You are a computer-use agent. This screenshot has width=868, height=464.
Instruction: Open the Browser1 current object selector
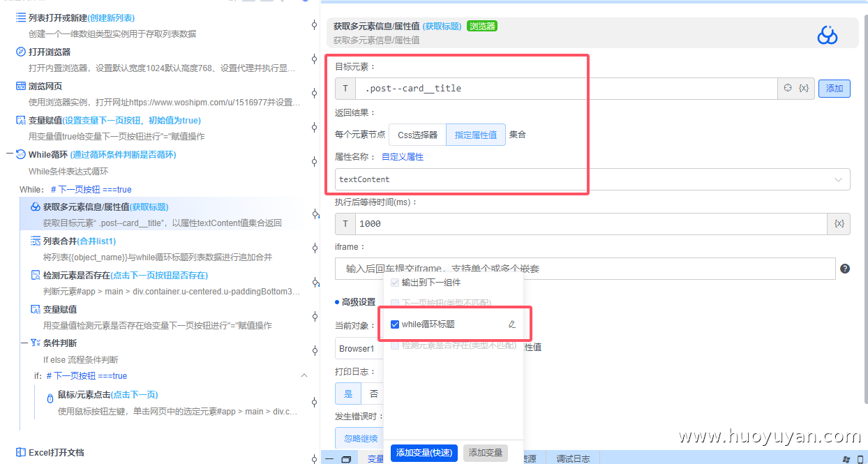(359, 348)
